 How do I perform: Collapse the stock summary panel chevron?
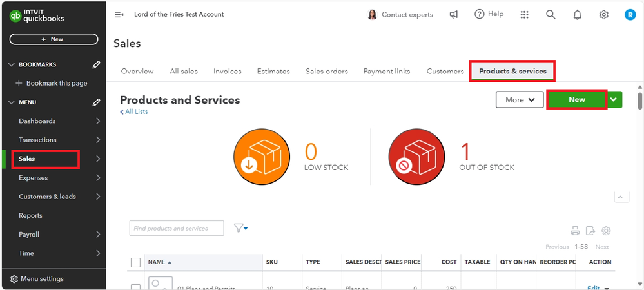[x=621, y=197]
